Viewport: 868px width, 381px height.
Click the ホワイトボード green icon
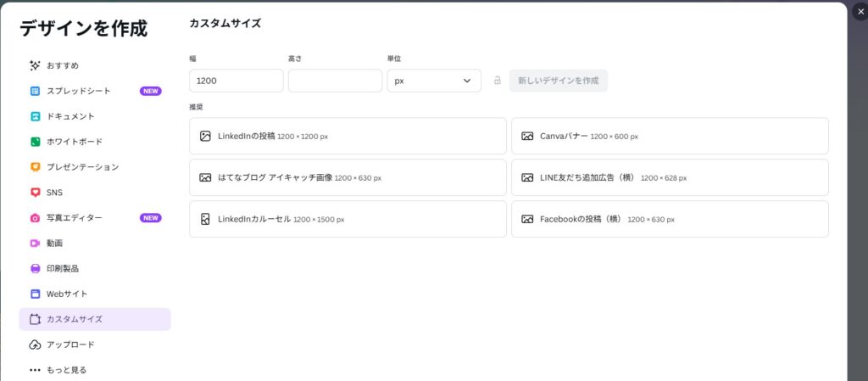pos(35,142)
